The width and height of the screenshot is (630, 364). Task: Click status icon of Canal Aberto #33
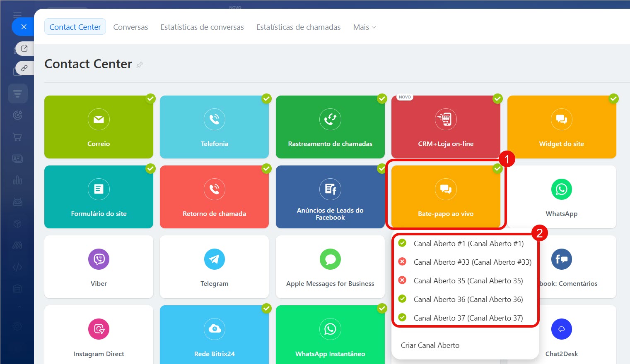pyautogui.click(x=402, y=262)
